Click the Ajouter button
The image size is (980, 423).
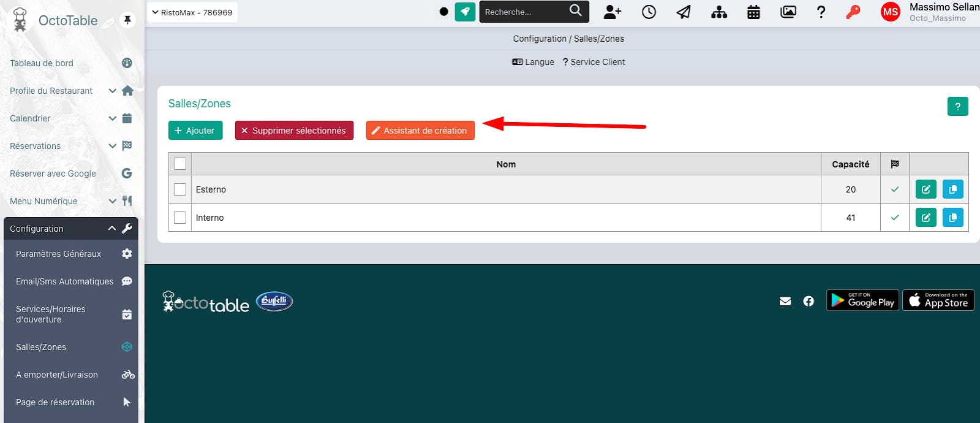(x=195, y=131)
